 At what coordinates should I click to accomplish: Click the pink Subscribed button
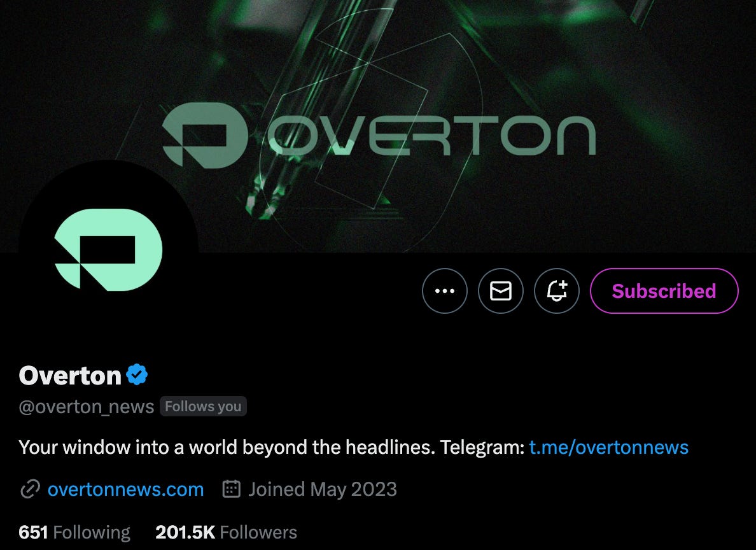664,291
